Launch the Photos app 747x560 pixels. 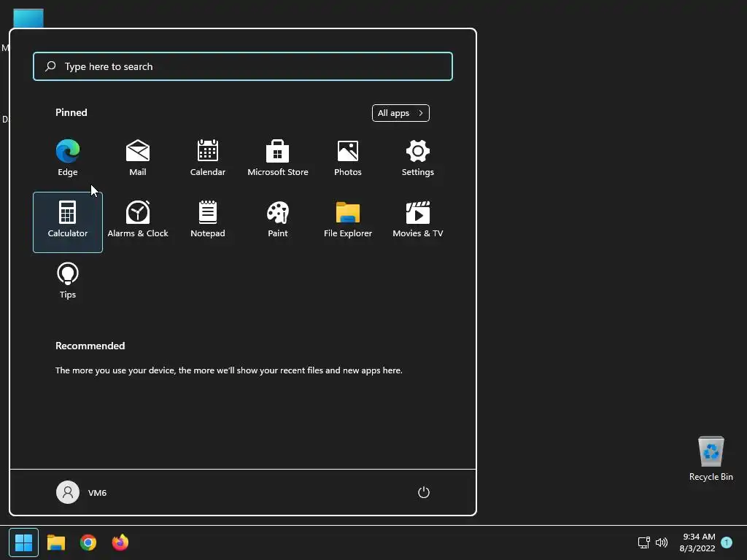[x=348, y=157]
